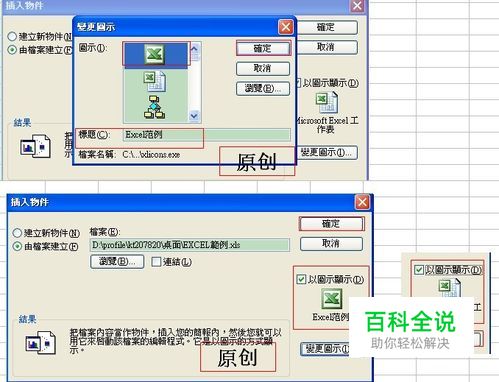499x382 pixels.
Task: Click 取消 in the lower 插入物件 dialog
Action: [331, 244]
